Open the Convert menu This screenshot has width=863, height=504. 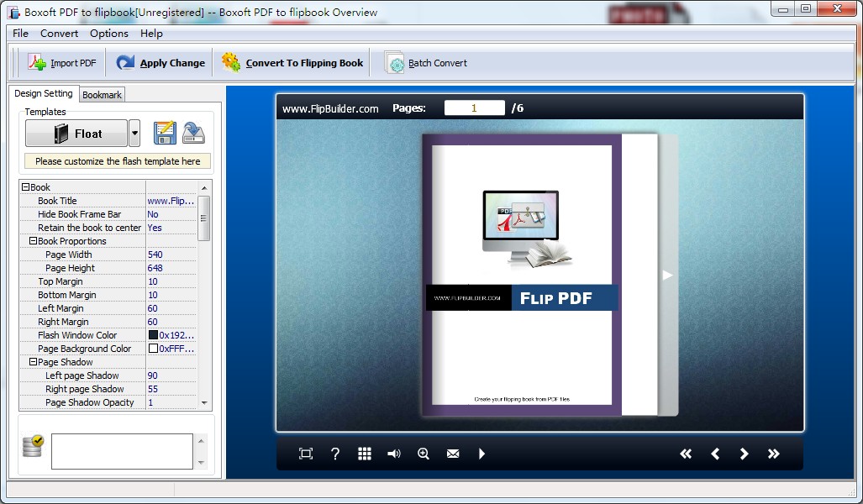[59, 33]
